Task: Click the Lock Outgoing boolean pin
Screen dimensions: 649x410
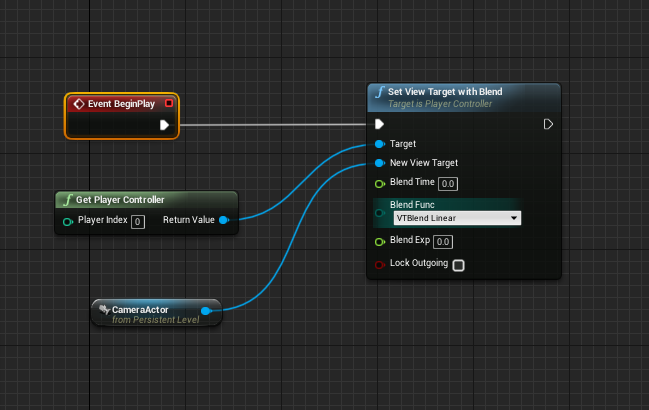Action: click(379, 264)
